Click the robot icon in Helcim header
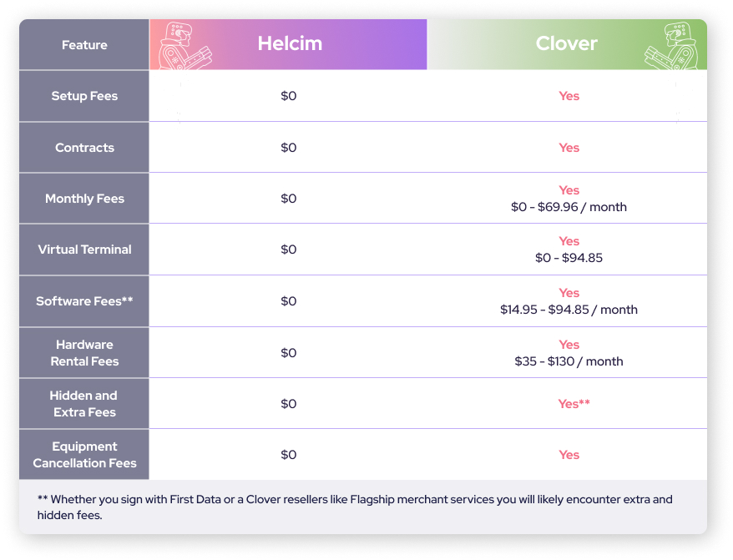The width and height of the screenshot is (733, 560). (x=185, y=46)
